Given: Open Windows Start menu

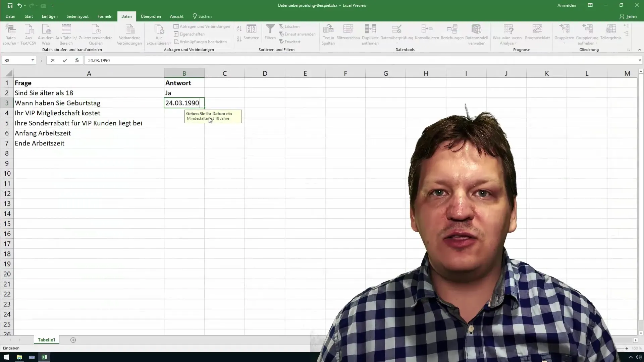Looking at the screenshot, I should tap(6, 357).
